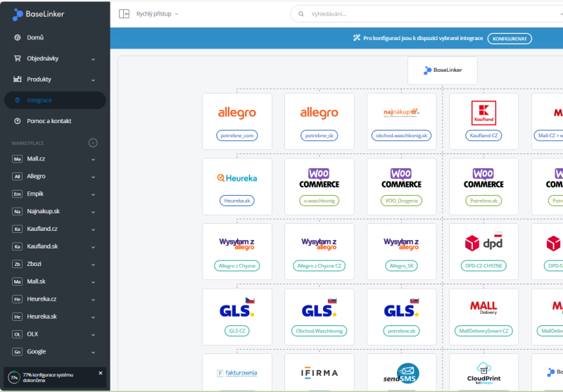
Task: Click the magic wand icon in the banner
Action: pyautogui.click(x=357, y=38)
